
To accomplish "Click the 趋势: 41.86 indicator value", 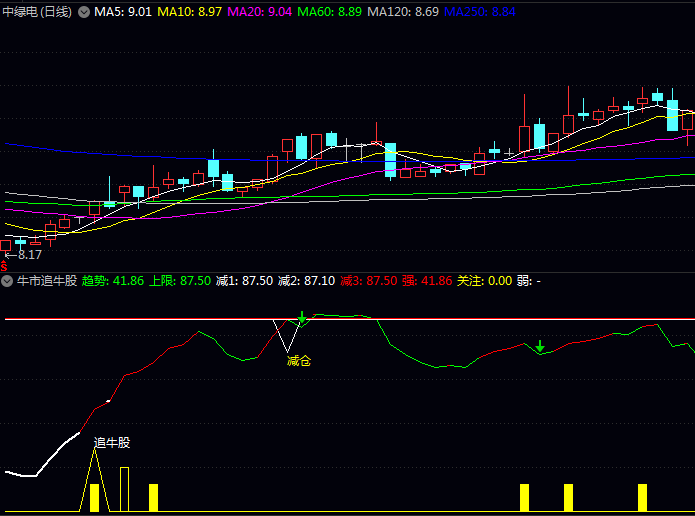I will click(x=113, y=281).
